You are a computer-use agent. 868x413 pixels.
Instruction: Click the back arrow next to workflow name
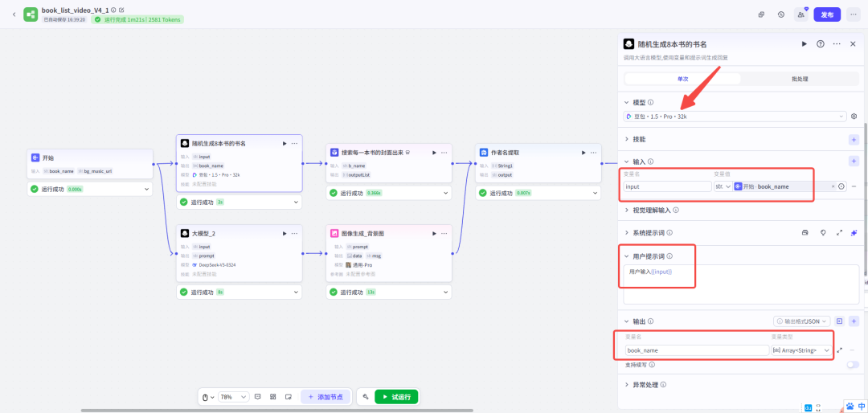point(14,14)
